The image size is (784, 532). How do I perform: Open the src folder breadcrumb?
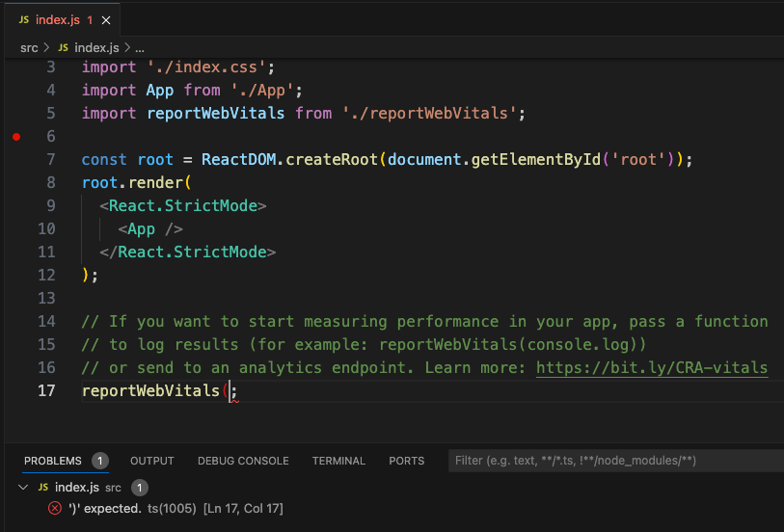click(x=29, y=47)
